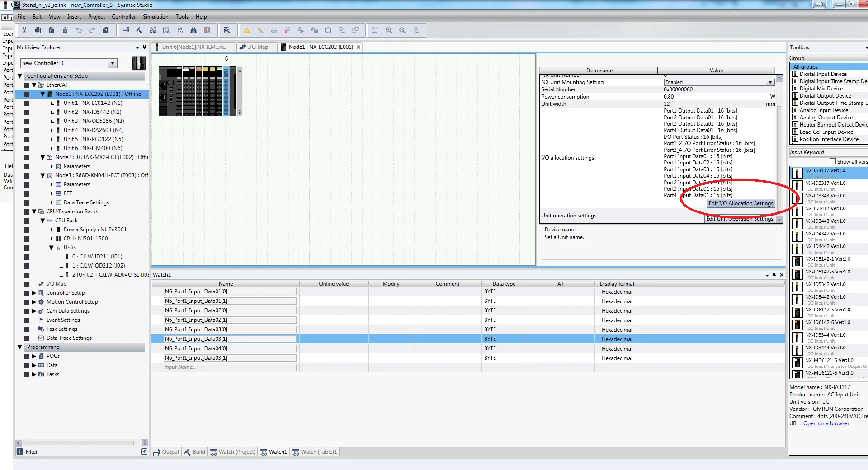868x470 pixels.
Task: Click the binoculars search icon
Action: (x=193, y=30)
